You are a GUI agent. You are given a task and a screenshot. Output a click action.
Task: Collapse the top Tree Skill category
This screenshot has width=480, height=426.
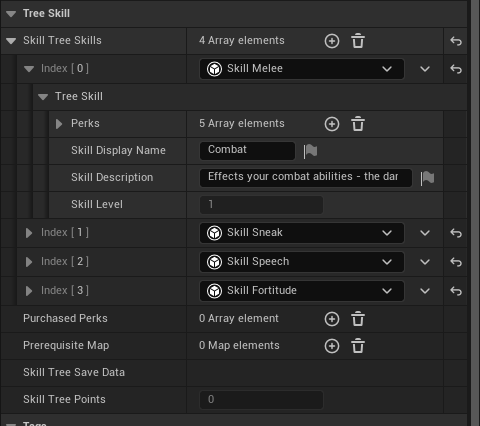[x=11, y=14]
